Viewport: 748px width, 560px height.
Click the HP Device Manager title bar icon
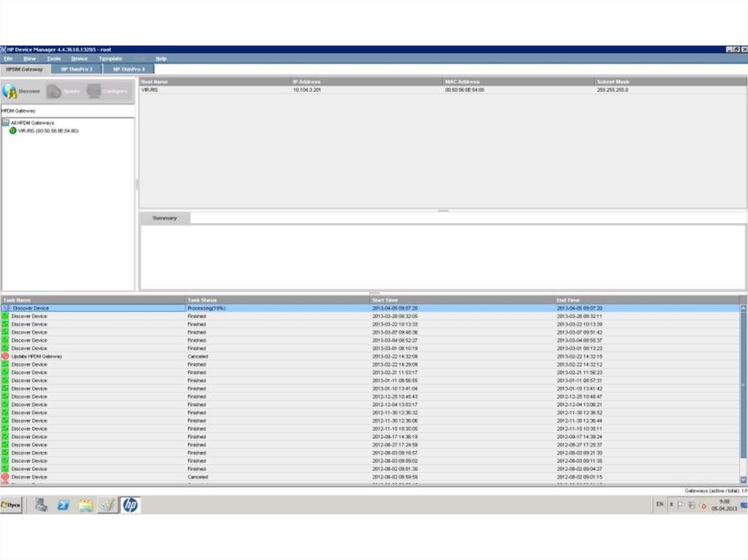point(3,50)
